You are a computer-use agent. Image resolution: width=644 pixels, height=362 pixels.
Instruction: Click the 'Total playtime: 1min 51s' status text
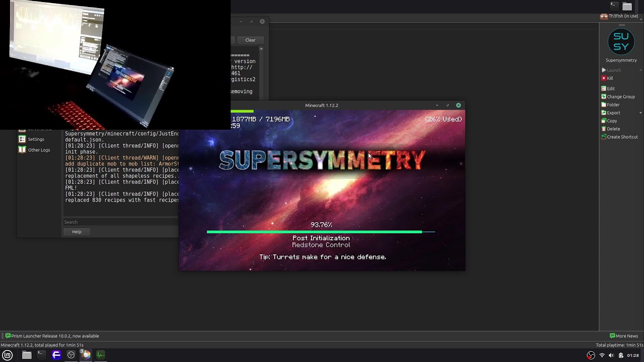coord(619,345)
